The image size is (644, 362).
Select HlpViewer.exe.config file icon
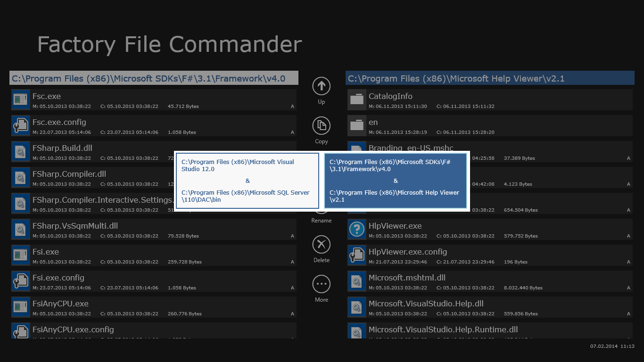click(x=357, y=255)
